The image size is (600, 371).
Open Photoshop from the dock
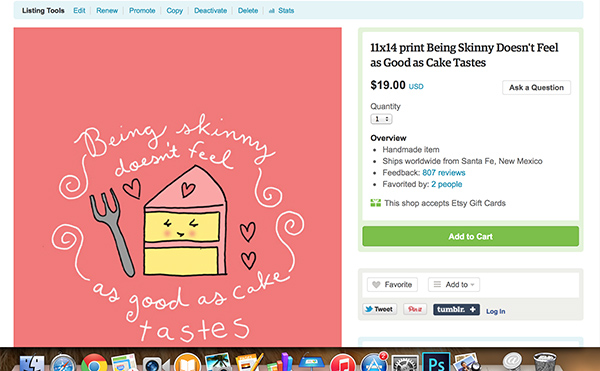coord(436,362)
